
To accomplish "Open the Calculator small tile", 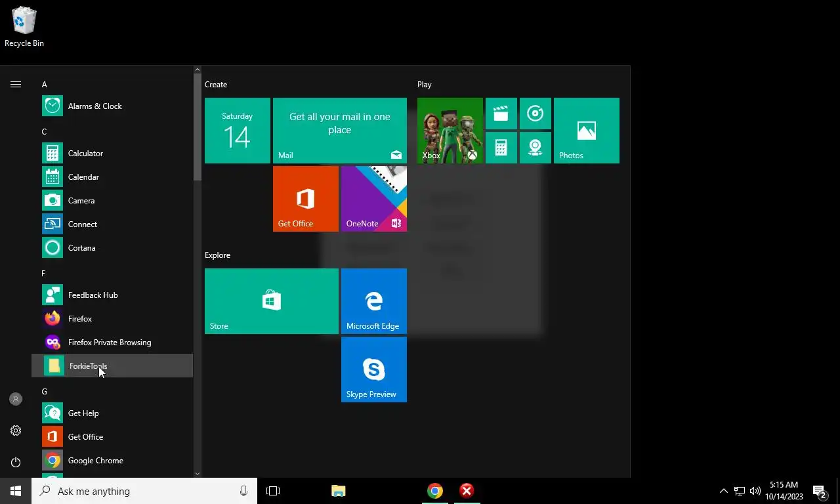I will click(501, 148).
